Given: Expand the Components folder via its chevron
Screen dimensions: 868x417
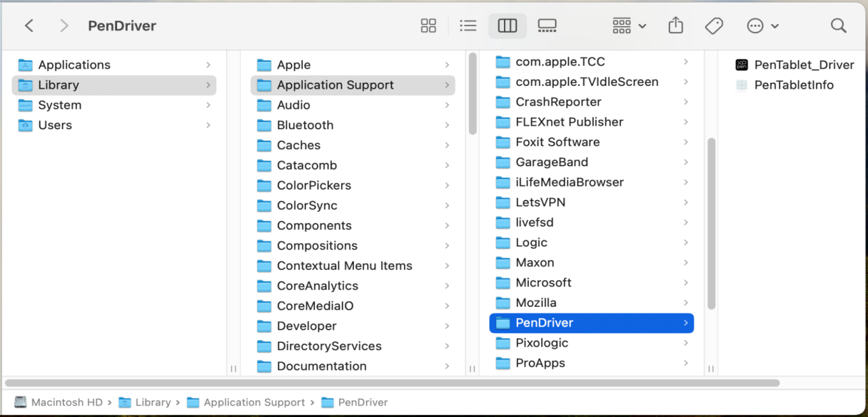Looking at the screenshot, I should pos(447,225).
